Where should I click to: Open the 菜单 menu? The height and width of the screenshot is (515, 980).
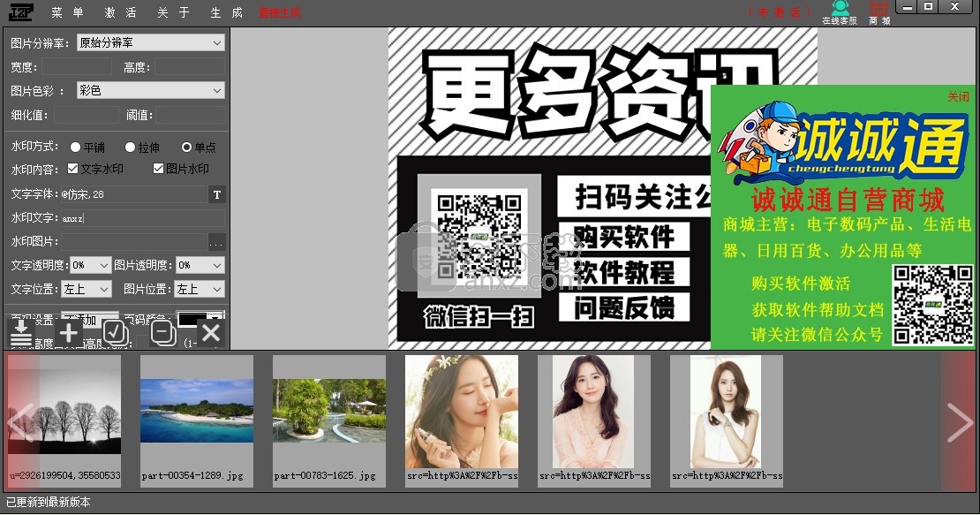pos(67,12)
